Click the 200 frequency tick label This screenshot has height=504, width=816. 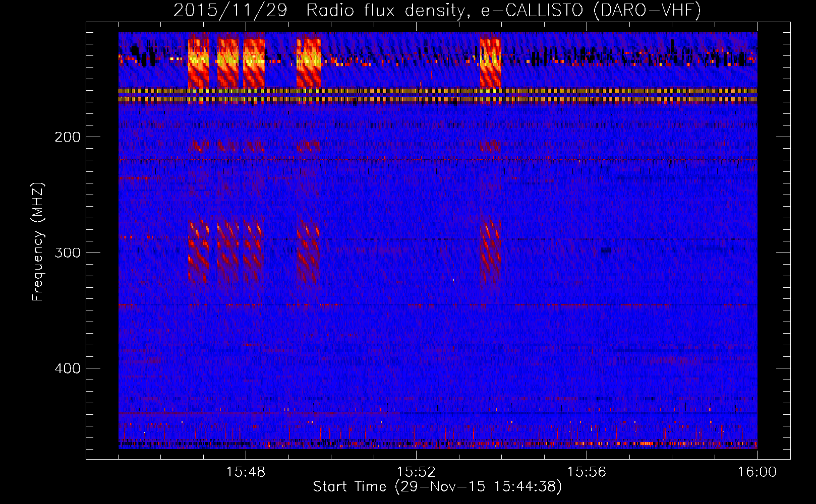tap(67, 137)
